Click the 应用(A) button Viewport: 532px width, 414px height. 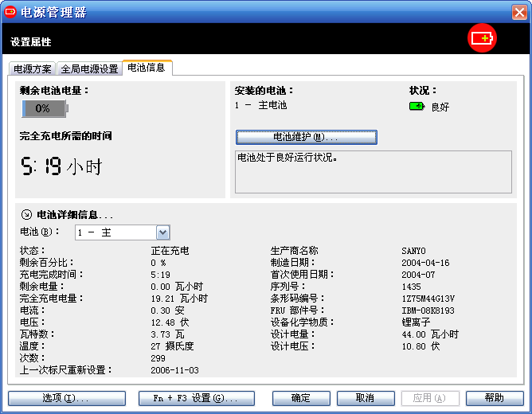430,398
